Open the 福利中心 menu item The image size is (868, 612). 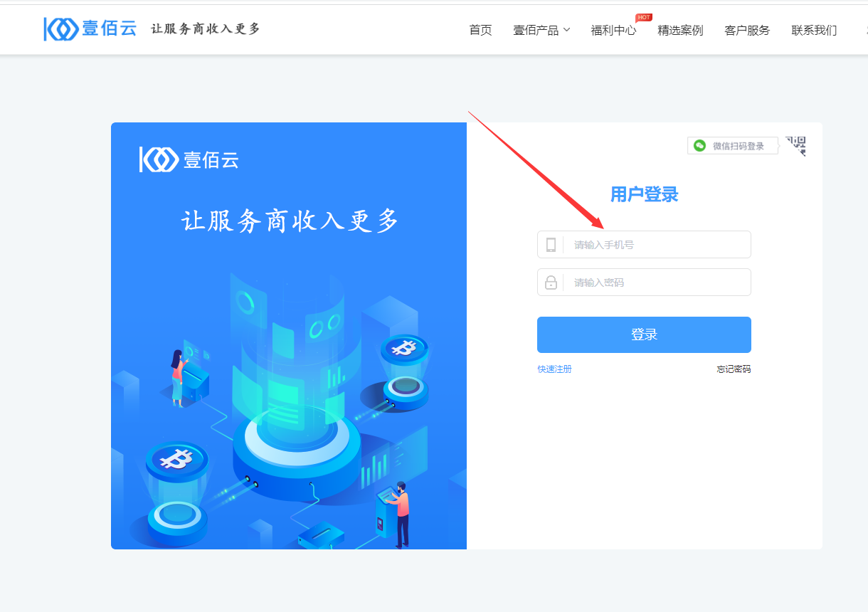click(x=613, y=30)
